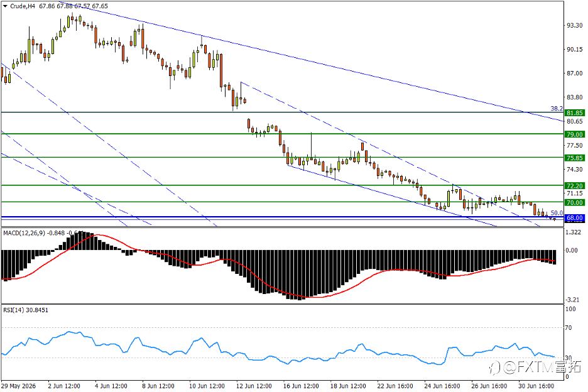Select the 29 May 2026 date label
Viewport: 588px width, 392px height.
click(18, 386)
